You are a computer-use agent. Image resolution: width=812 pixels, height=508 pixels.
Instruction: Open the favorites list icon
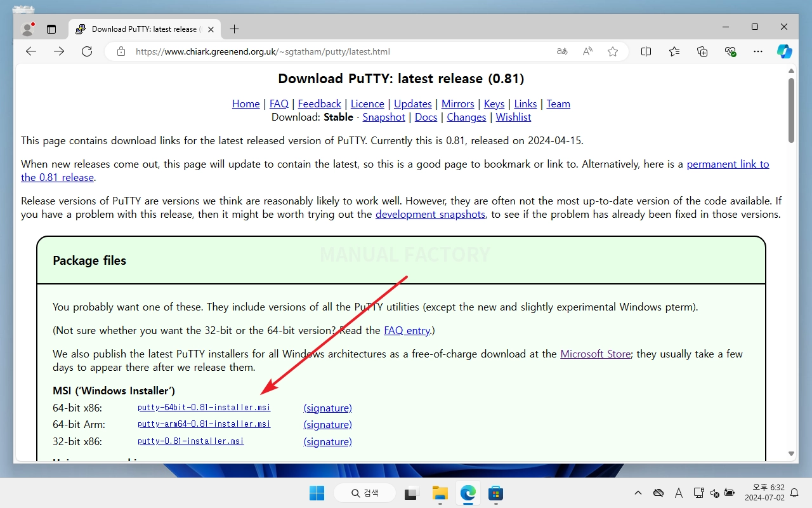674,51
